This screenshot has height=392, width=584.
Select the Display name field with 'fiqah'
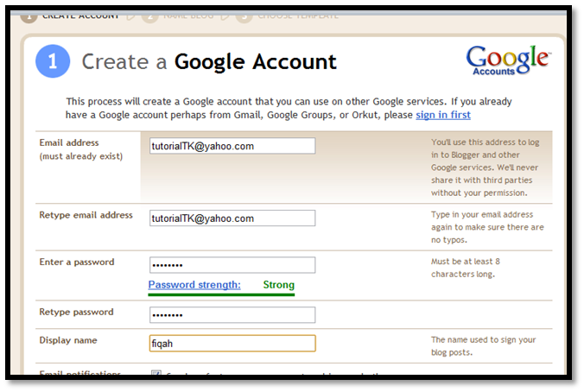pos(232,344)
